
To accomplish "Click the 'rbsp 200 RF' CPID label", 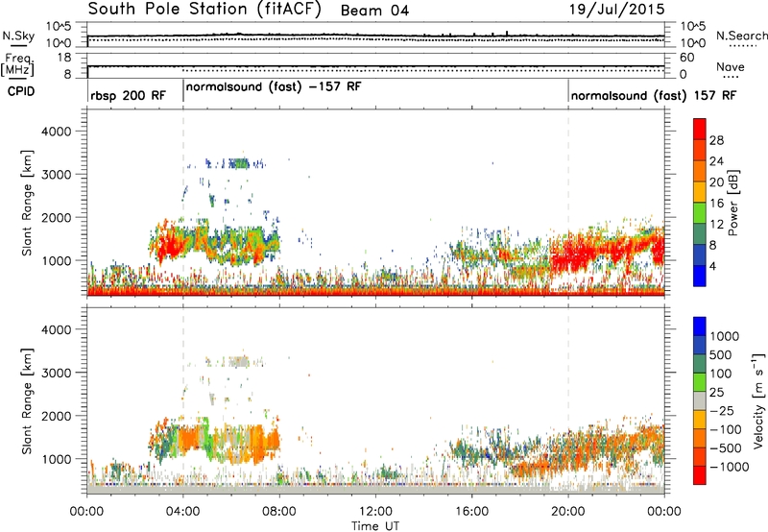I will pos(129,95).
